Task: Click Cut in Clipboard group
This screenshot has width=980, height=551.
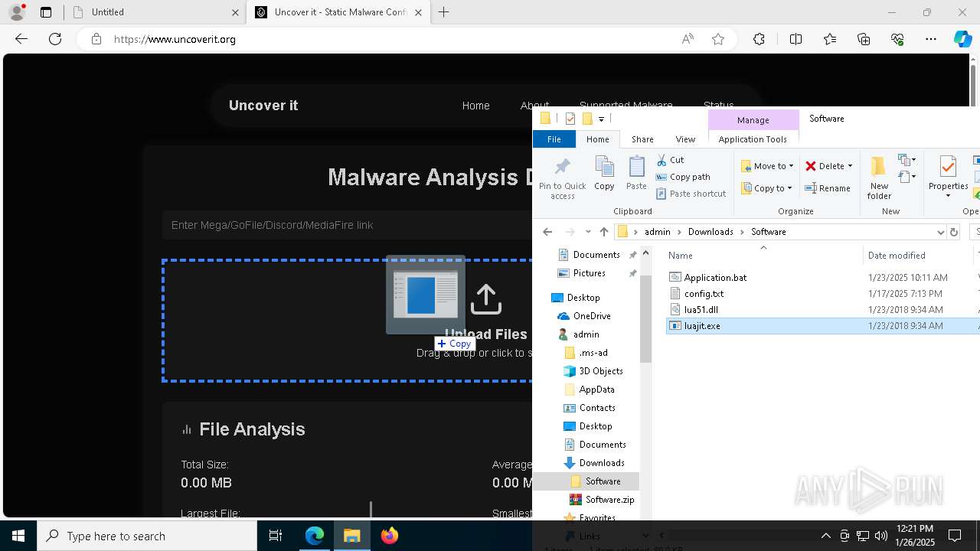Action: point(670,160)
